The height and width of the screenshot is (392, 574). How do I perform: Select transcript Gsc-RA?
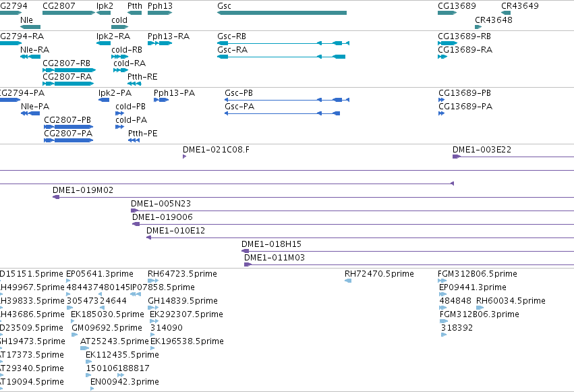click(x=281, y=57)
